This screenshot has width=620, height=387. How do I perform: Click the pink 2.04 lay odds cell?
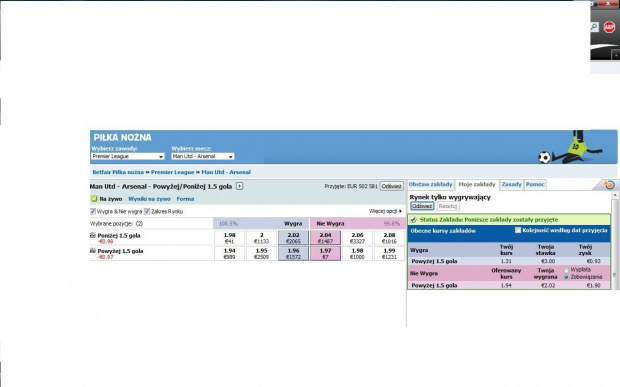click(325, 238)
